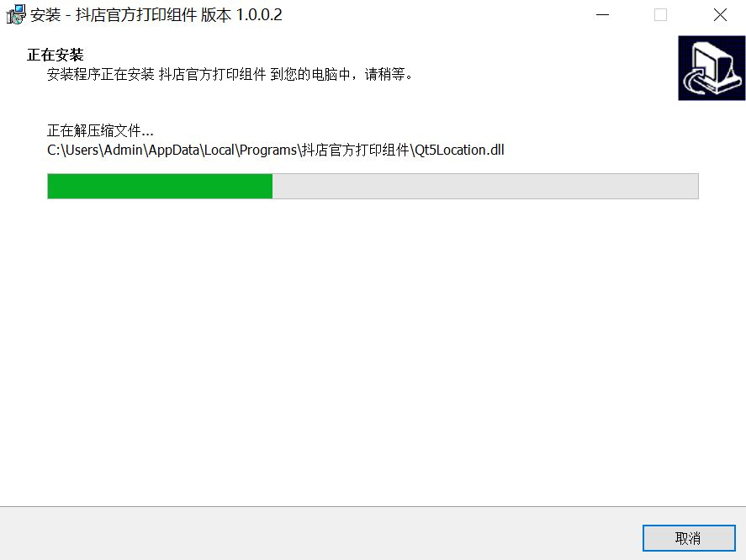Screen dimensions: 746x560
Task: Click the AppData\Local\Programs path segment
Action: click(x=223, y=151)
